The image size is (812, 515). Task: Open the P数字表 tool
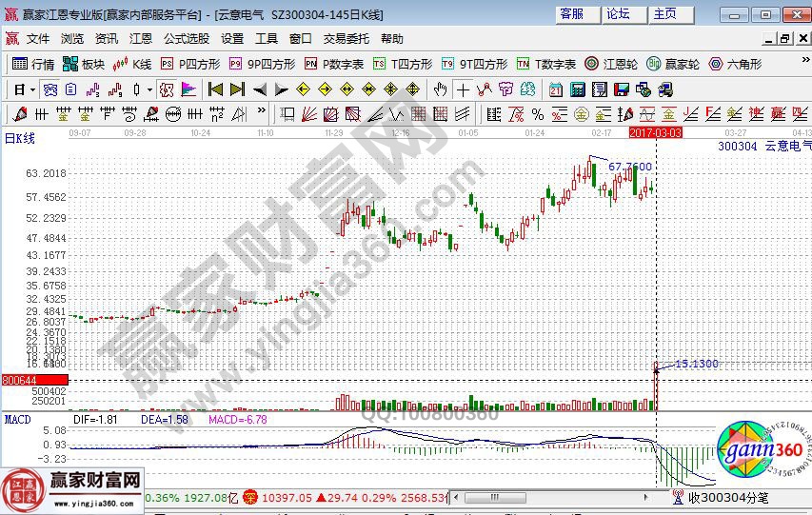(x=334, y=64)
